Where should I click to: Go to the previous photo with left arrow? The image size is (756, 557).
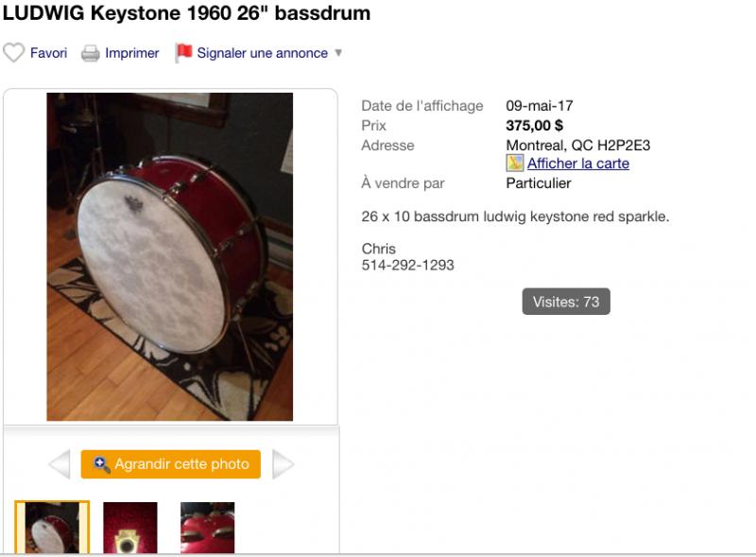(59, 464)
